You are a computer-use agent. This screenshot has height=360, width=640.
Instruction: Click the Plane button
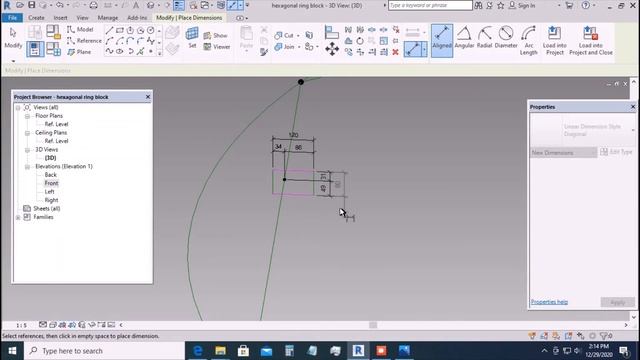pyautogui.click(x=79, y=52)
